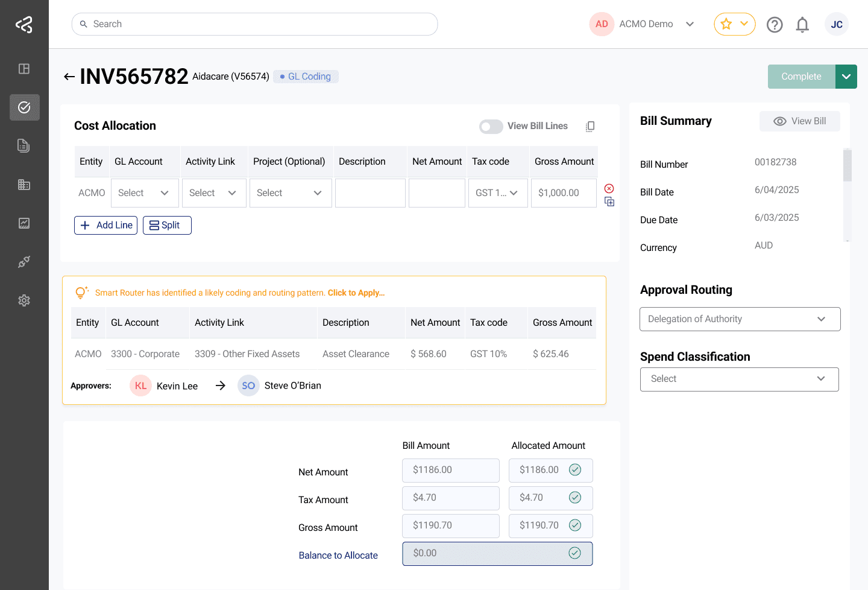Click inside the global Search field
868x590 pixels.
(254, 24)
